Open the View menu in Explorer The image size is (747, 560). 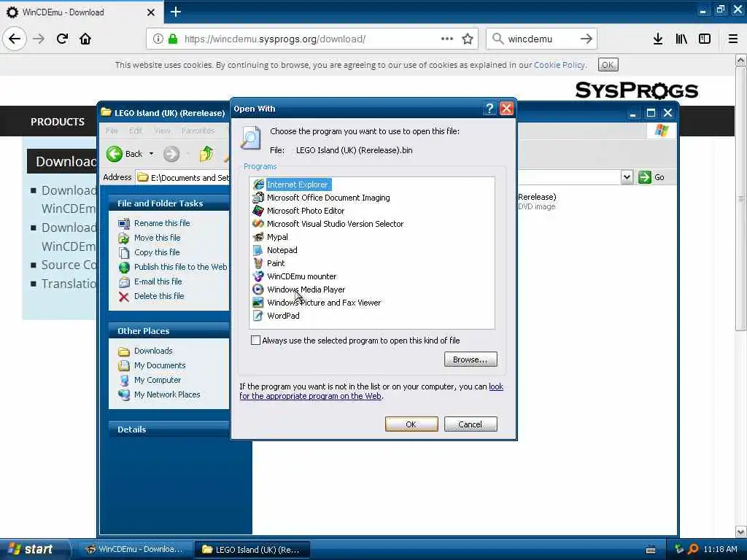click(x=162, y=131)
